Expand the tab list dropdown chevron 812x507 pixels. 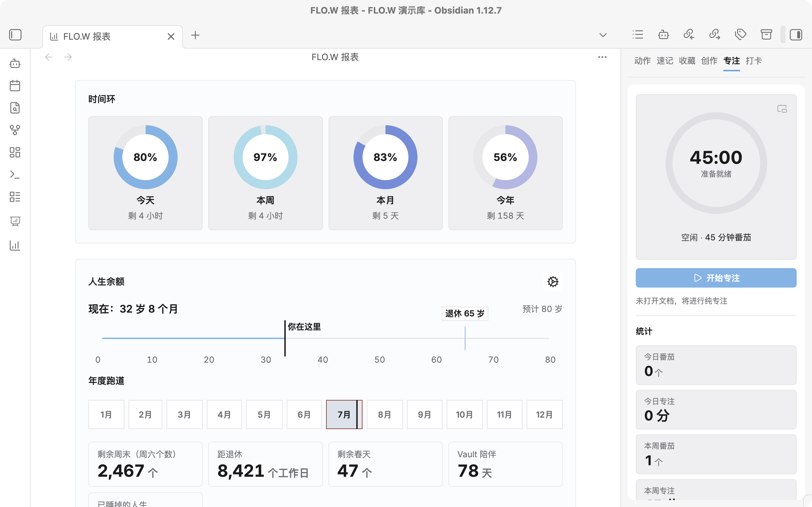pos(603,35)
